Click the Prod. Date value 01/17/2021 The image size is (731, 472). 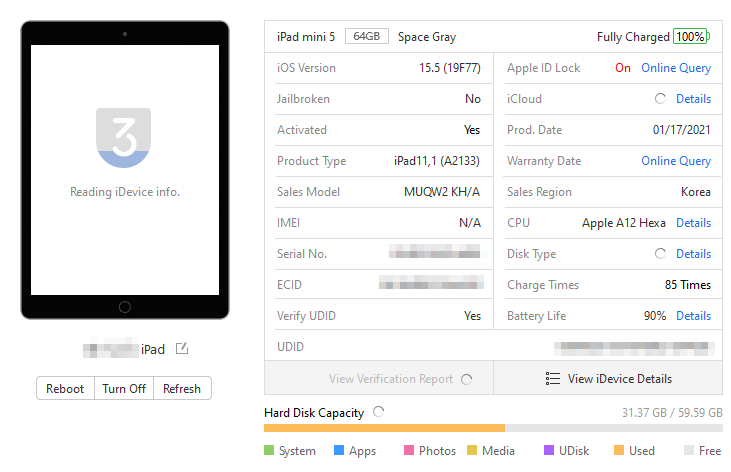(x=682, y=130)
